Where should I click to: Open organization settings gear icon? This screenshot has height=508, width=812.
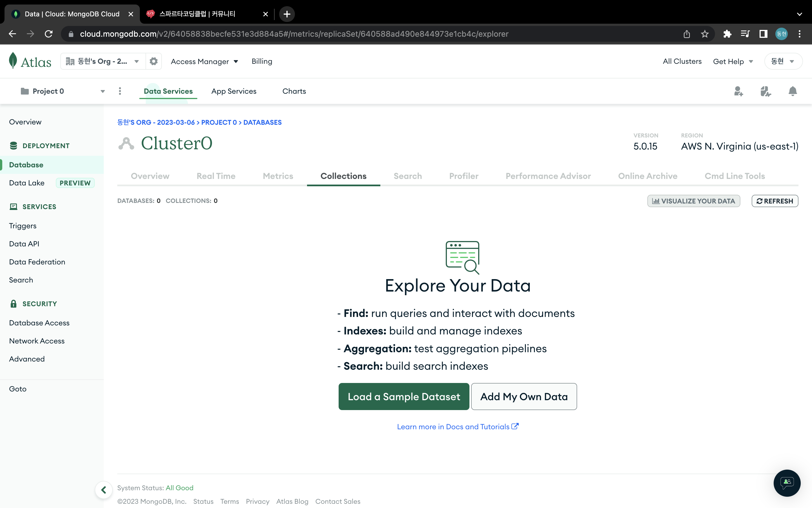pyautogui.click(x=154, y=61)
